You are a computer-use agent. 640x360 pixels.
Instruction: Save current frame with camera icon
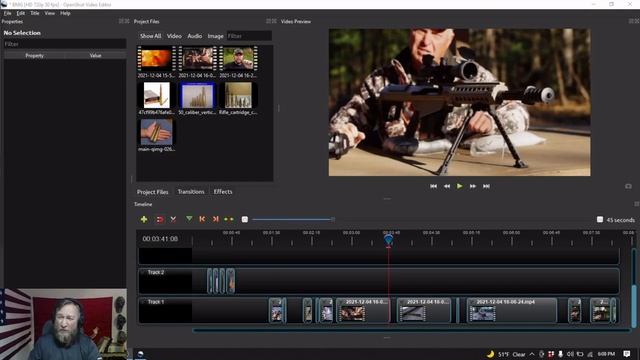628,186
